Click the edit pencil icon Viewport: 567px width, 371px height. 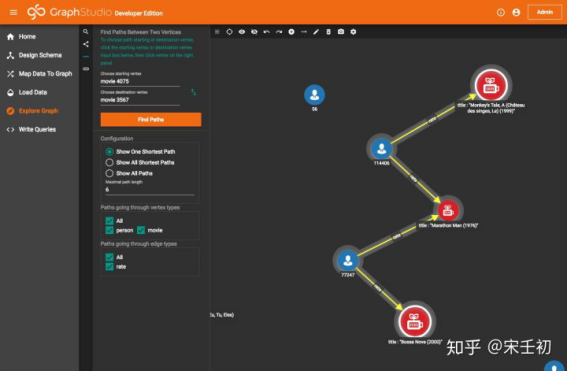point(316,32)
